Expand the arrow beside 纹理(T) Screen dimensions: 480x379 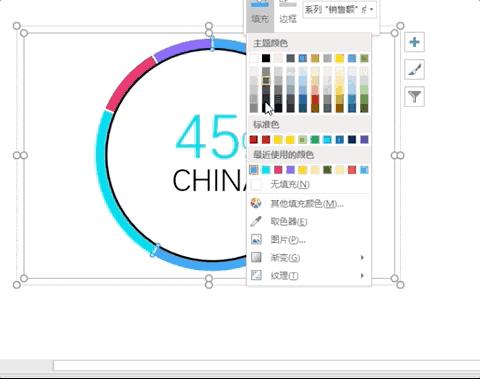tap(362, 275)
